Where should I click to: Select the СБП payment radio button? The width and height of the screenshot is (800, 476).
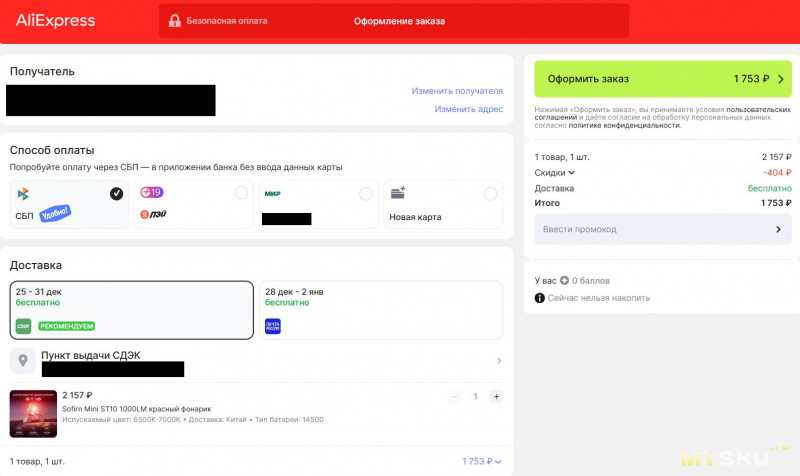pyautogui.click(x=117, y=193)
